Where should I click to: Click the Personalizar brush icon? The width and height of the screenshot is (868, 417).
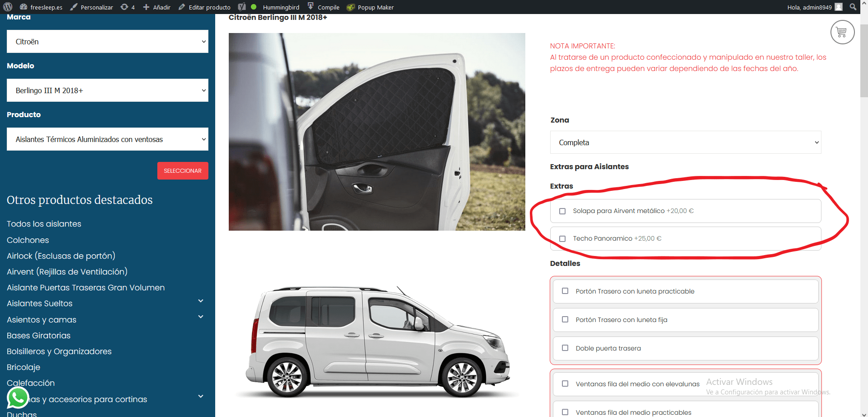pyautogui.click(x=74, y=7)
